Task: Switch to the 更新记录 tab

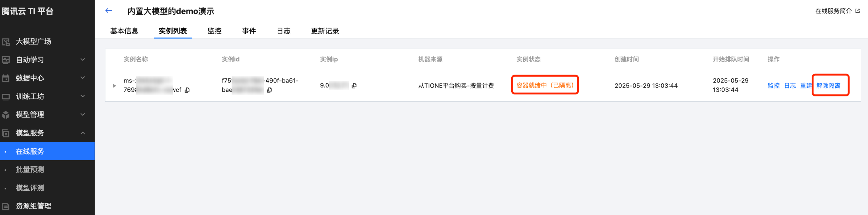Action: tap(325, 31)
